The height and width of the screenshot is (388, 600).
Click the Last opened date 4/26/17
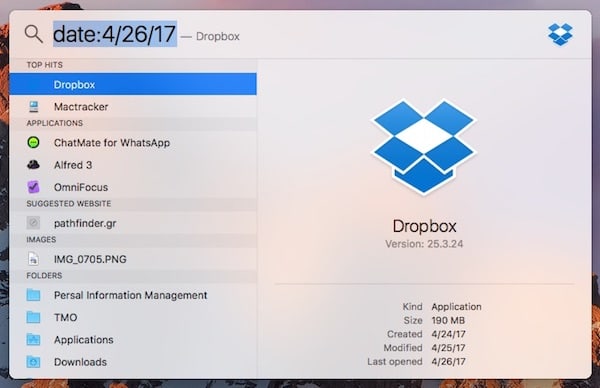(448, 362)
